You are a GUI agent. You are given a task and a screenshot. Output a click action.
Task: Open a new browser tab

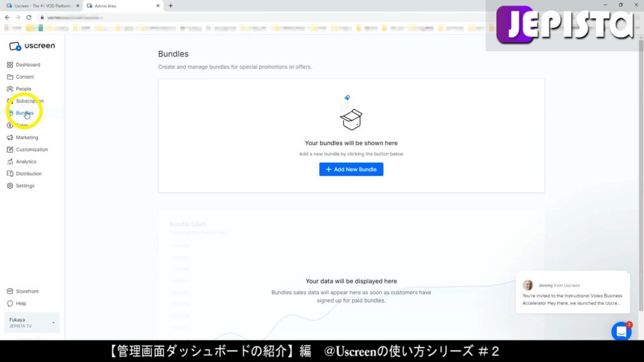click(170, 6)
